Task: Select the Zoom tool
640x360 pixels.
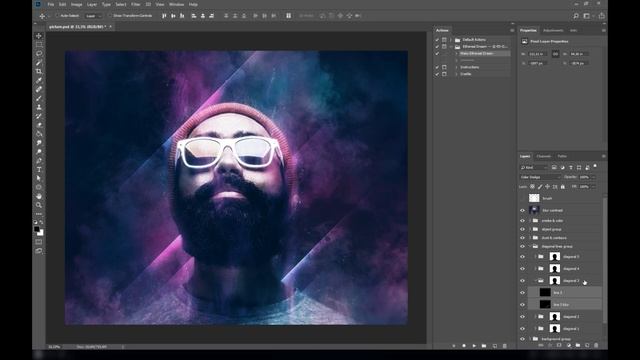Action: (39, 205)
